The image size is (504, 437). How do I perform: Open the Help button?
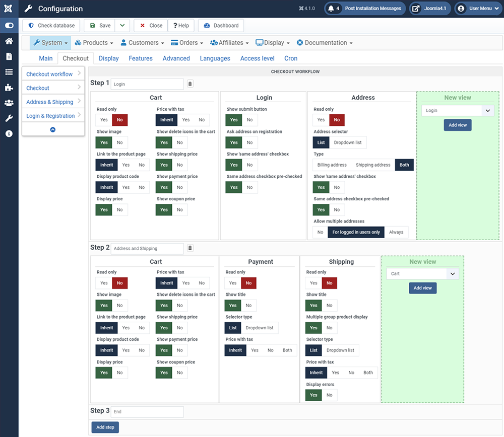(x=181, y=25)
